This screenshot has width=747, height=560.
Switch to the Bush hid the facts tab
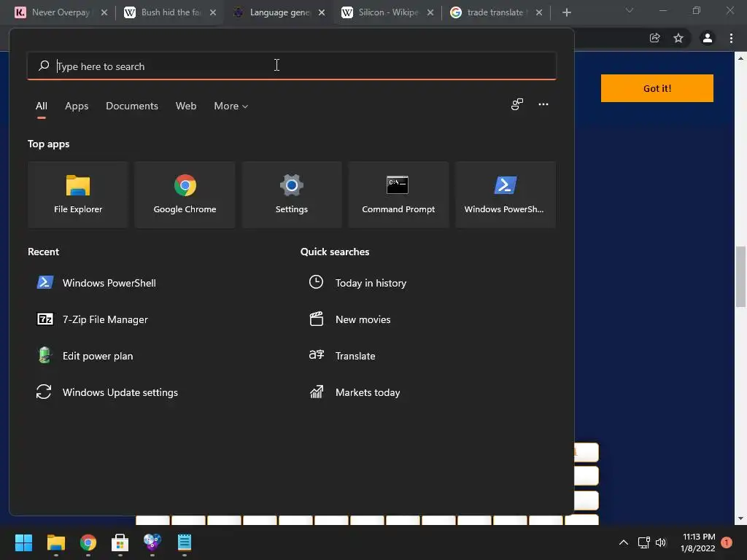171,12
